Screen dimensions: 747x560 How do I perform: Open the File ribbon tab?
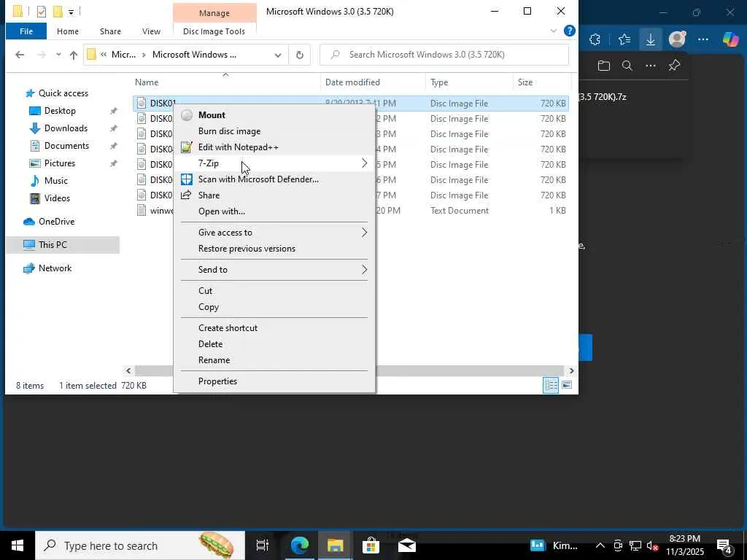click(x=26, y=31)
